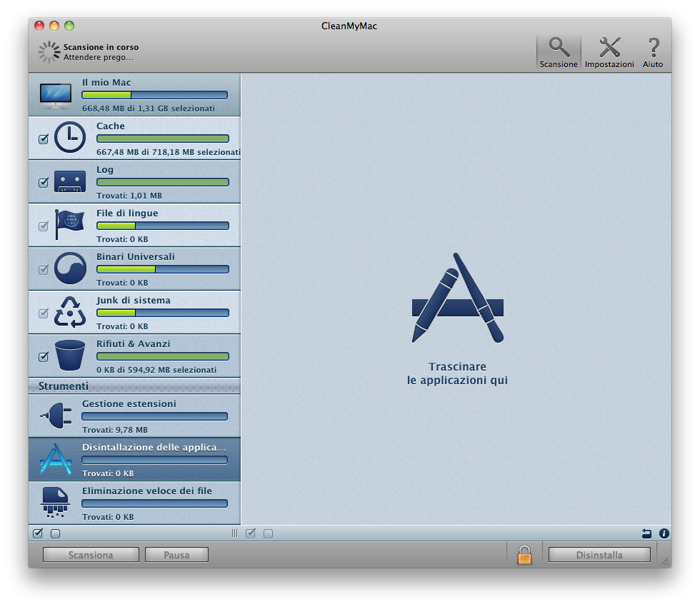Select the Binari Universali icon
This screenshot has height=607, width=700.
click(x=70, y=269)
